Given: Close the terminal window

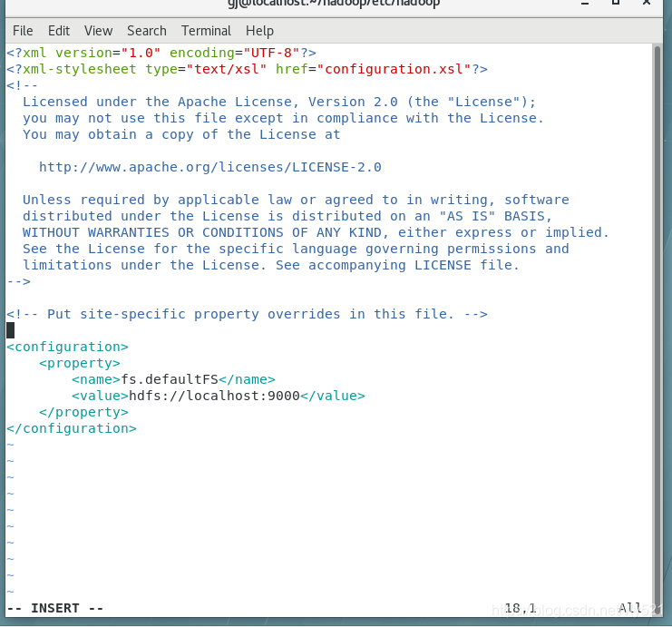Looking at the screenshot, I should click(x=647, y=3).
